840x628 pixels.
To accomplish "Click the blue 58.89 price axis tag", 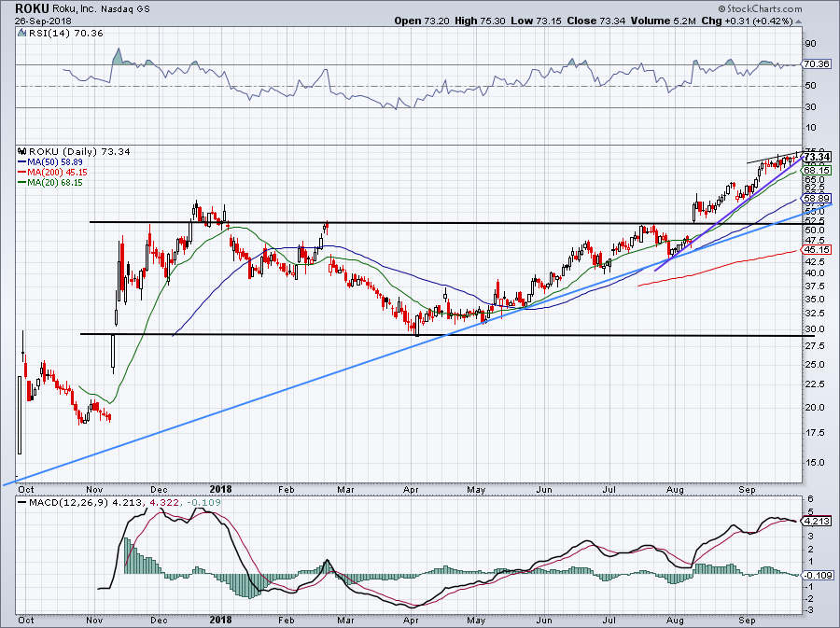I will (x=817, y=199).
